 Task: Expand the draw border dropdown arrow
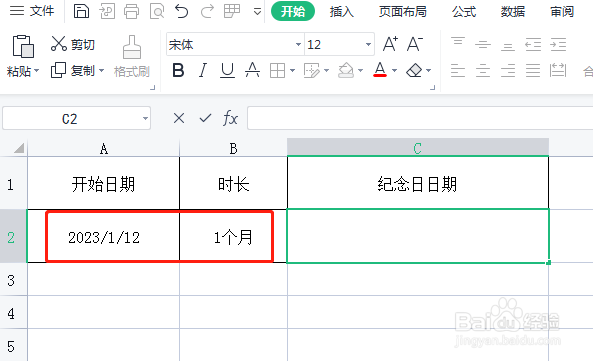click(326, 71)
